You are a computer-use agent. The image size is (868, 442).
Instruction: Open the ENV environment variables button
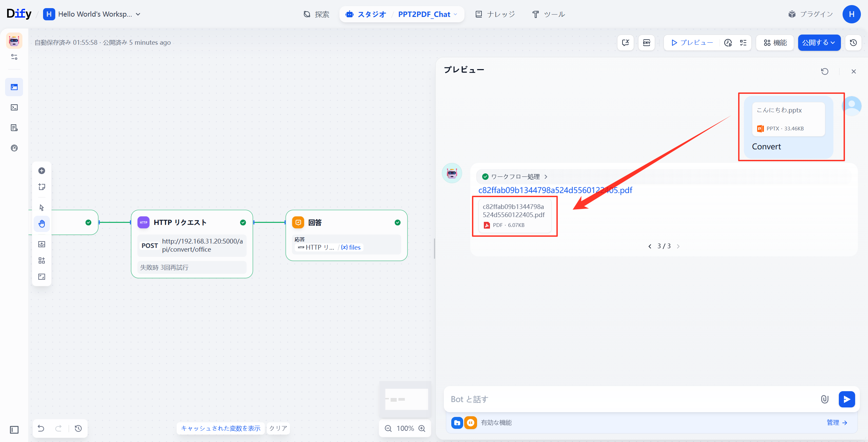pos(646,43)
